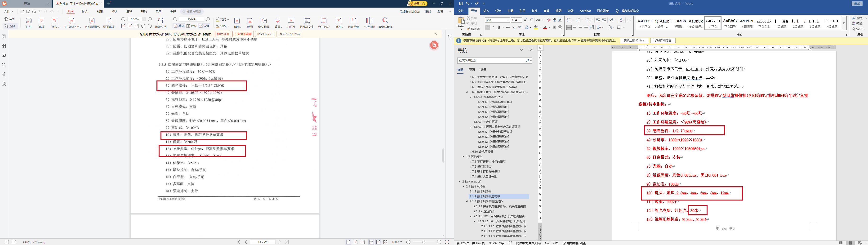Open the PDF转Word dropdown
The width and height of the screenshot is (868, 245).
[x=72, y=22]
